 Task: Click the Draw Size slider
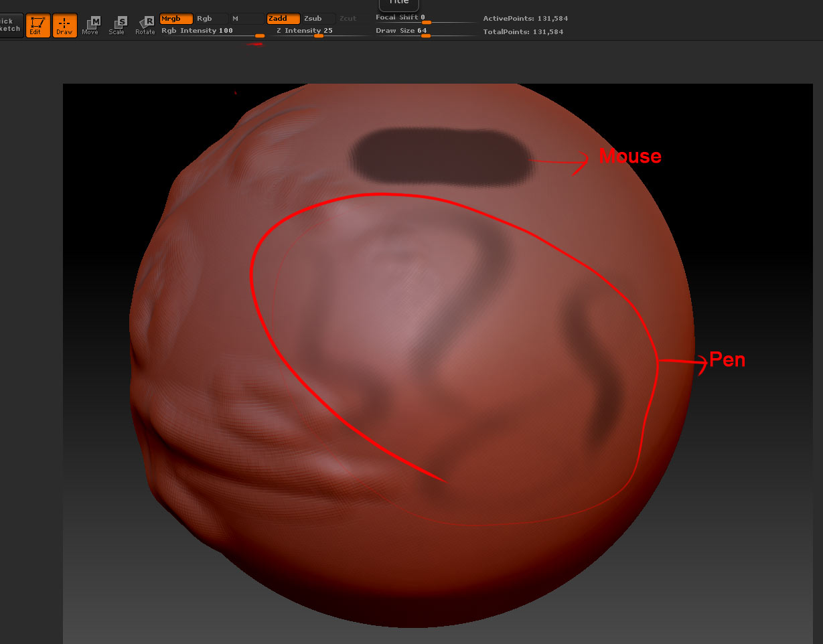click(426, 31)
